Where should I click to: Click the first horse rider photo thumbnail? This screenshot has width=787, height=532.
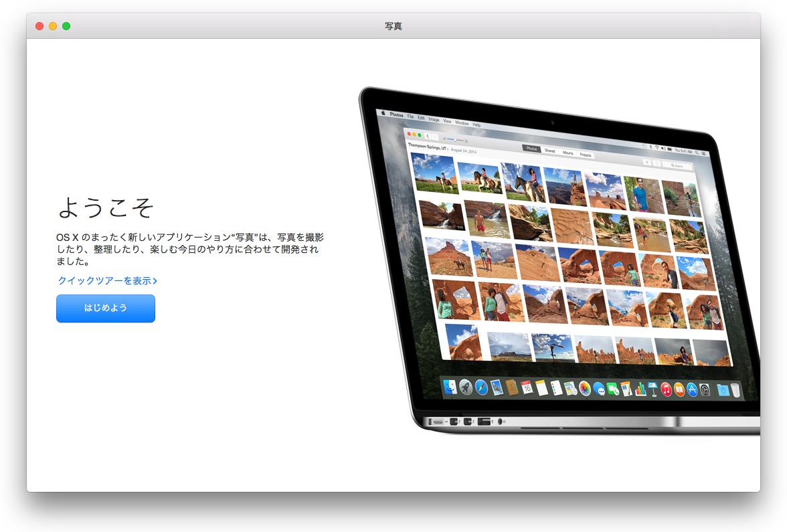click(434, 174)
